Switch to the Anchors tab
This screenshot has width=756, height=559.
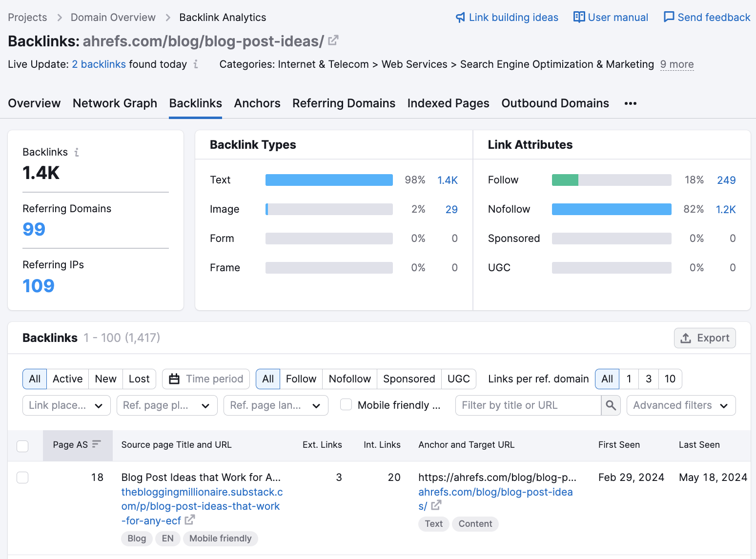tap(257, 103)
